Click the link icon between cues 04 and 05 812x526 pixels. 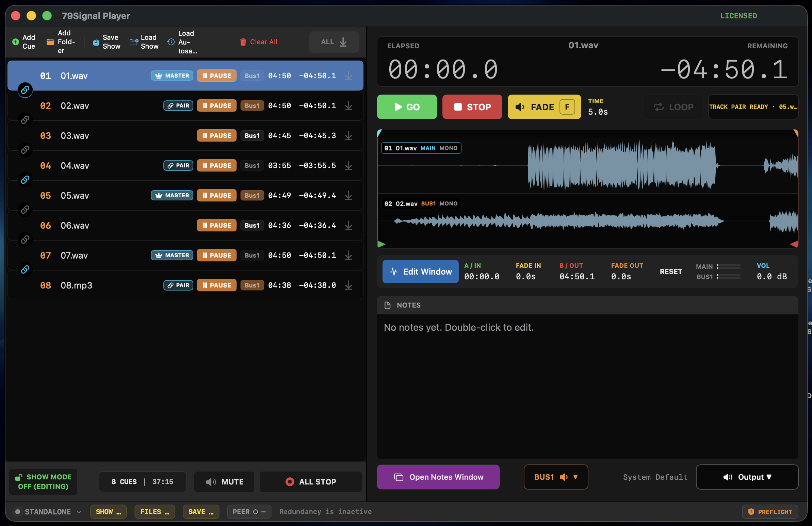25,180
